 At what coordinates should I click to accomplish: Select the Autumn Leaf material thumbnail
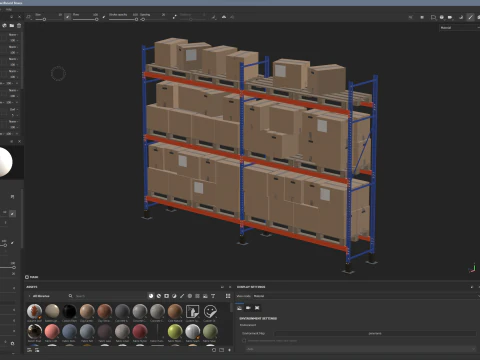point(34,311)
